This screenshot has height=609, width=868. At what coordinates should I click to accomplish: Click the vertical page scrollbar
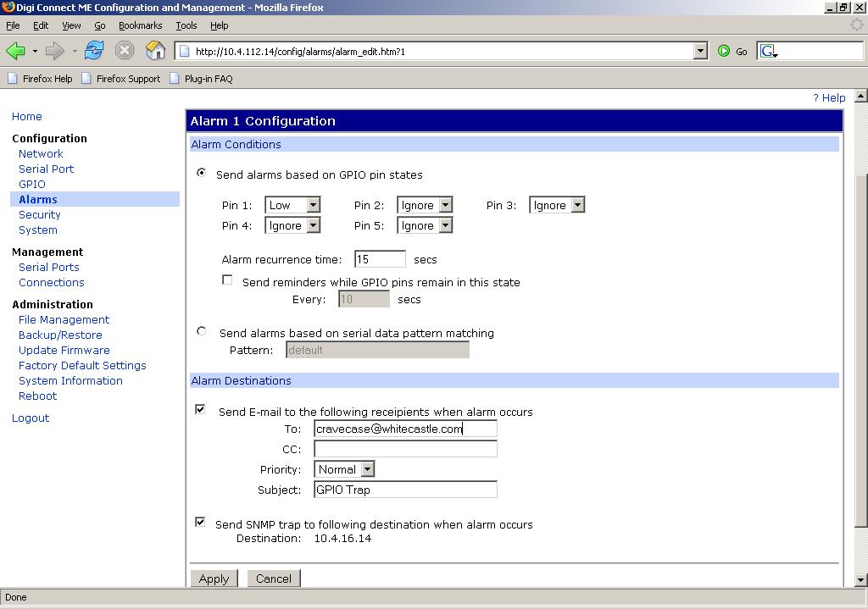point(861,339)
